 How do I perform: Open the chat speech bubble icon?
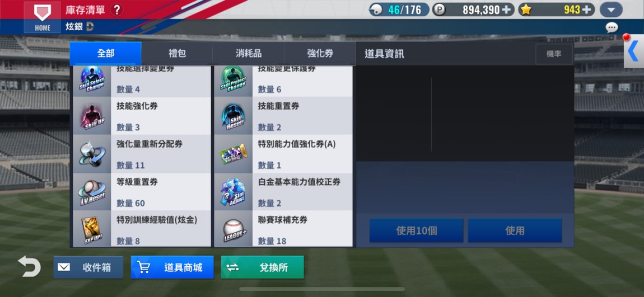coord(612,27)
